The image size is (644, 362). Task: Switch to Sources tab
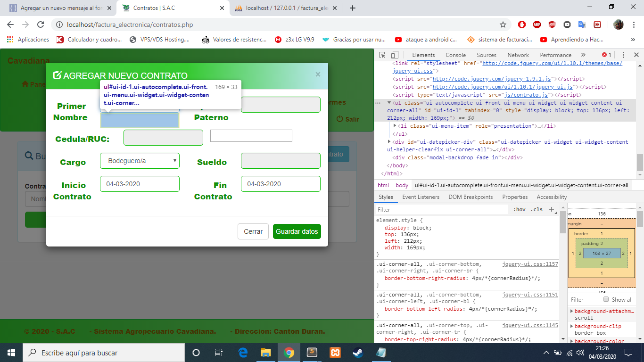point(486,55)
